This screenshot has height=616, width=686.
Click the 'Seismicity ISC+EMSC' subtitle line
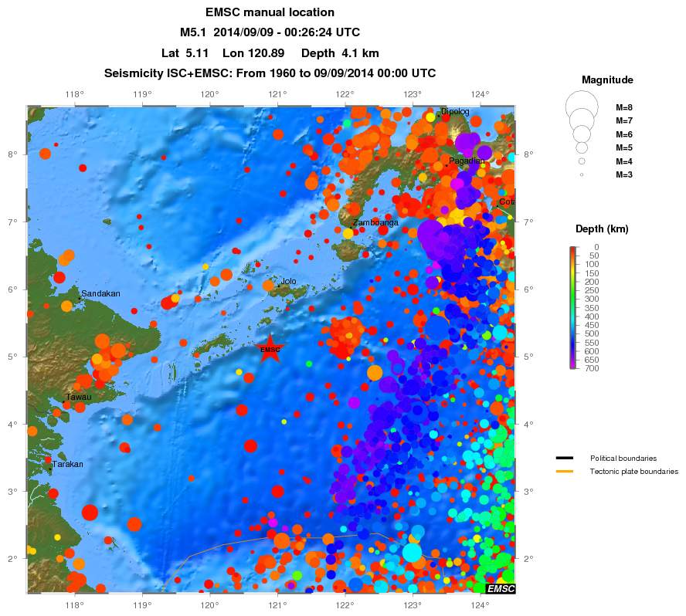click(x=270, y=73)
